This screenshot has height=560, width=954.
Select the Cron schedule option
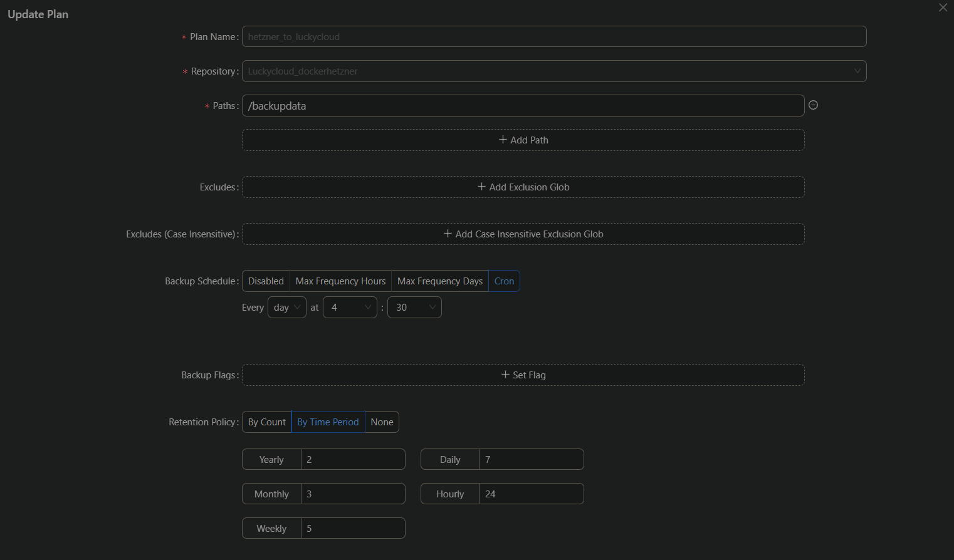(504, 281)
